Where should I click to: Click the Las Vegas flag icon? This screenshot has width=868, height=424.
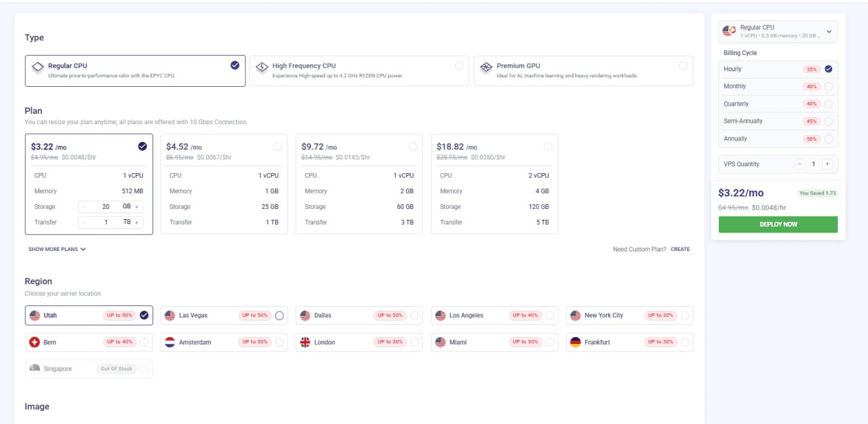[x=170, y=315]
